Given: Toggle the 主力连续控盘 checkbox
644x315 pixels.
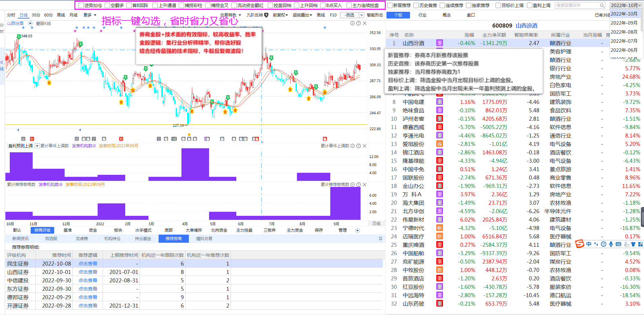Looking at the screenshot, I should pos(349,5).
